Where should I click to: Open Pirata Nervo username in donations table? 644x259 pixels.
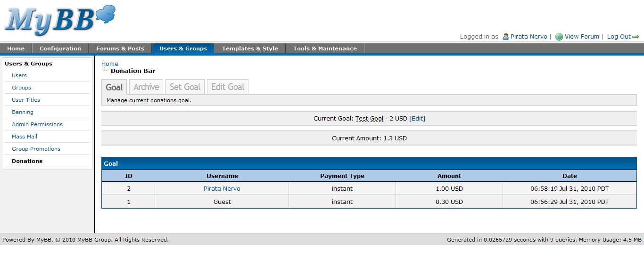pos(222,189)
